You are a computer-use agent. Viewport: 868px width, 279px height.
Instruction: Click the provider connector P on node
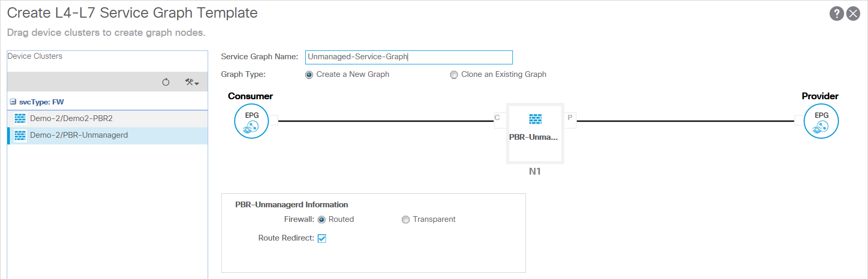(x=570, y=118)
